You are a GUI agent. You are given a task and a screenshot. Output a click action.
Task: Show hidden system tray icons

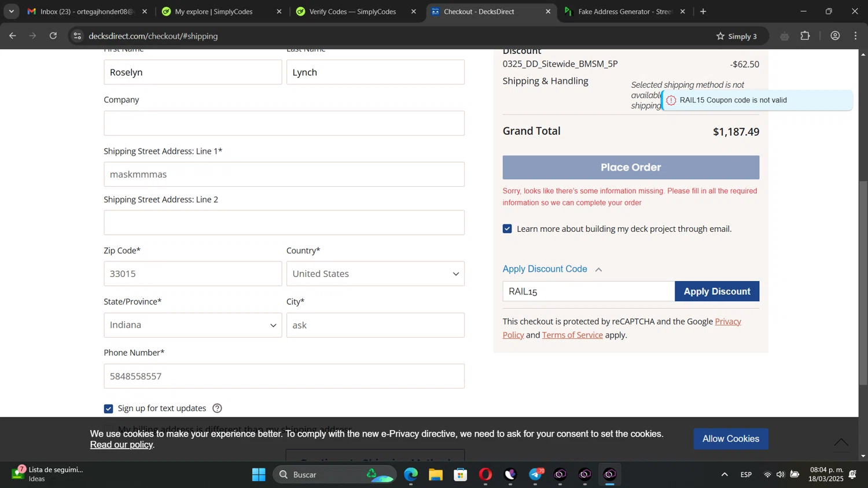(724, 475)
